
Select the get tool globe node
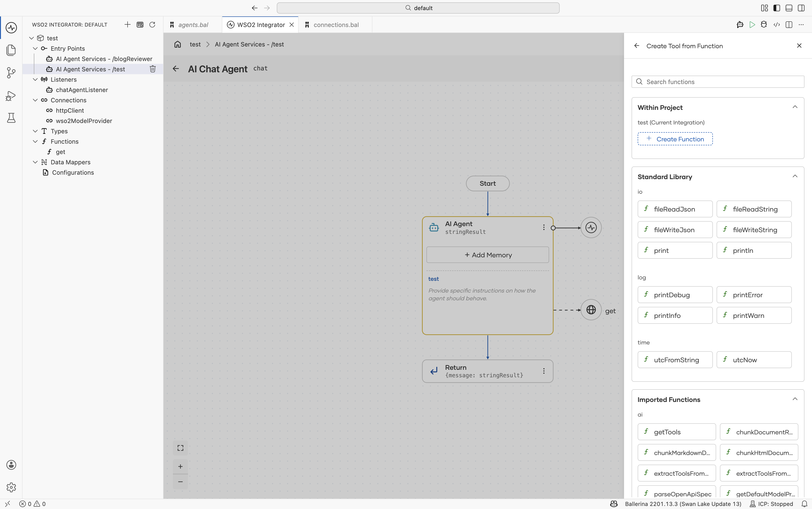(591, 310)
